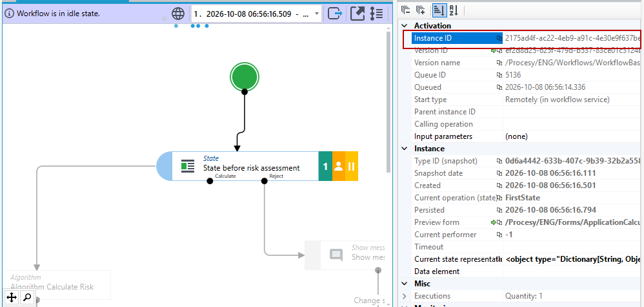Click Queued value 2026-10-08 06:56:14.336
The image size is (644, 307).
tap(545, 87)
